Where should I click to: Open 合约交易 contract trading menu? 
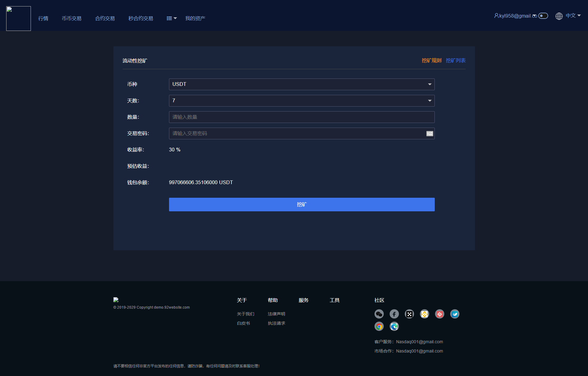coord(105,19)
